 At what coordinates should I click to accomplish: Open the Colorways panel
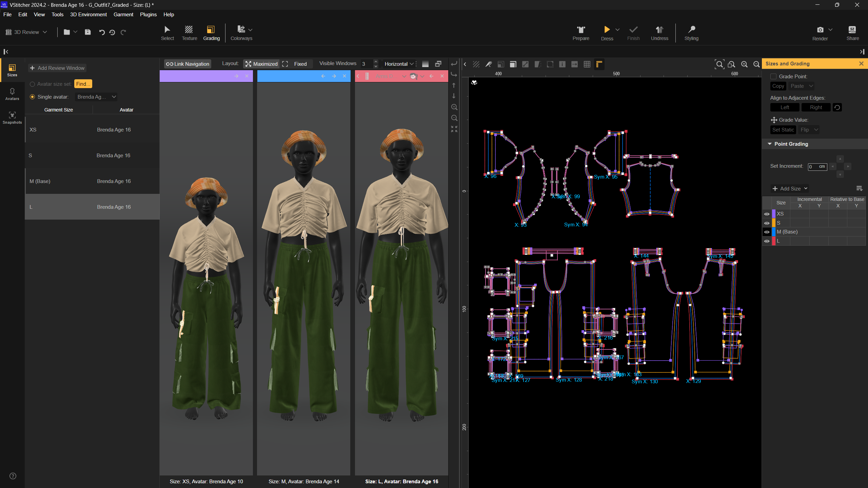[x=241, y=33]
